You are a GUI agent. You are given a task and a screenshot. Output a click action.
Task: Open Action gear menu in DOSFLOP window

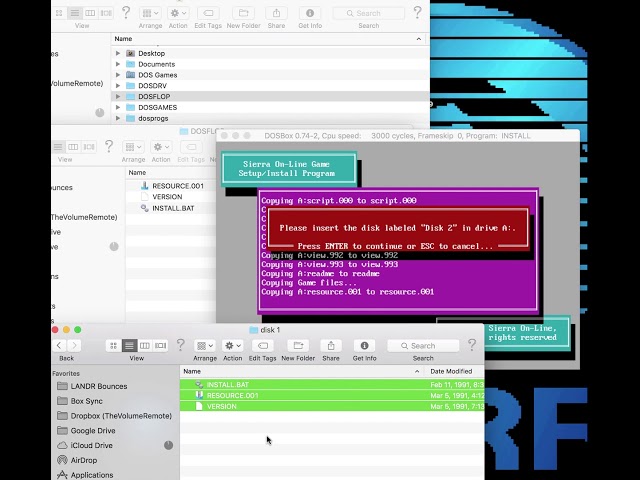[x=161, y=147]
